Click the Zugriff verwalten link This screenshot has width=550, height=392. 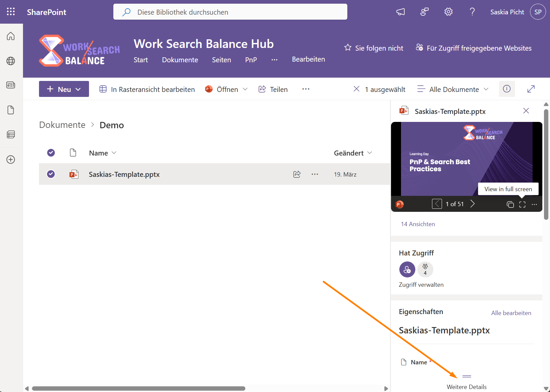pos(421,285)
